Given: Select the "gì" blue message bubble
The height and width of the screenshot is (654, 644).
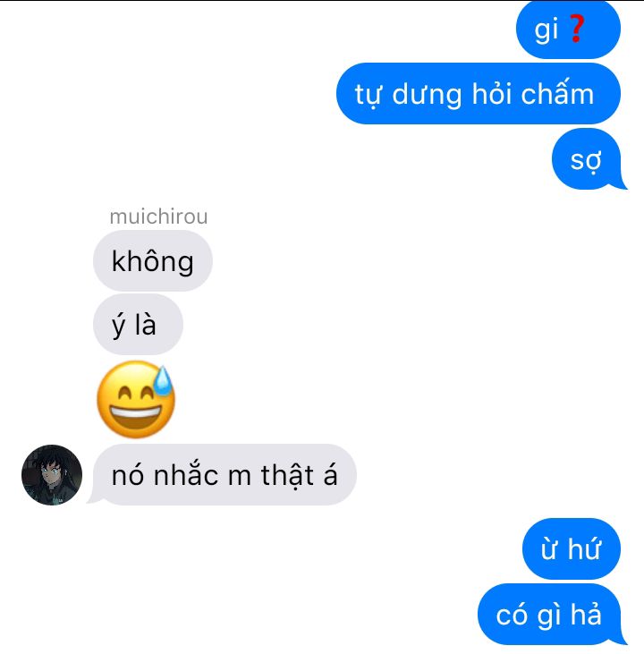Looking at the screenshot, I should [568, 30].
